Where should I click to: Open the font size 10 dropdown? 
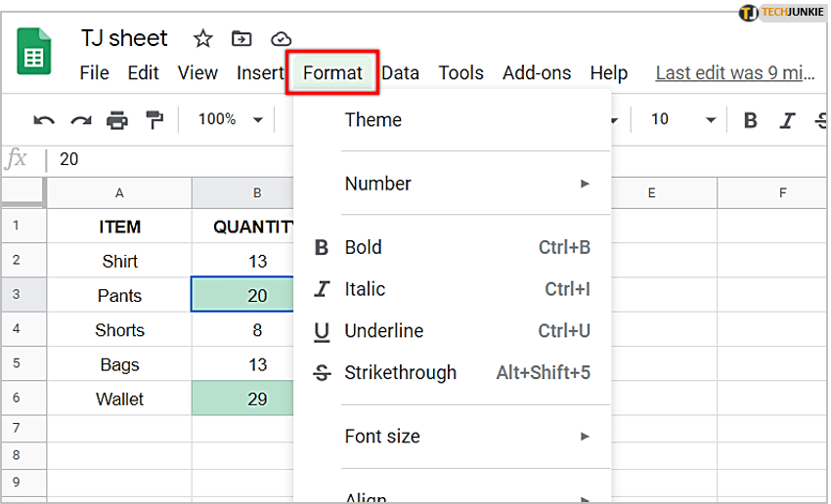pyautogui.click(x=683, y=119)
